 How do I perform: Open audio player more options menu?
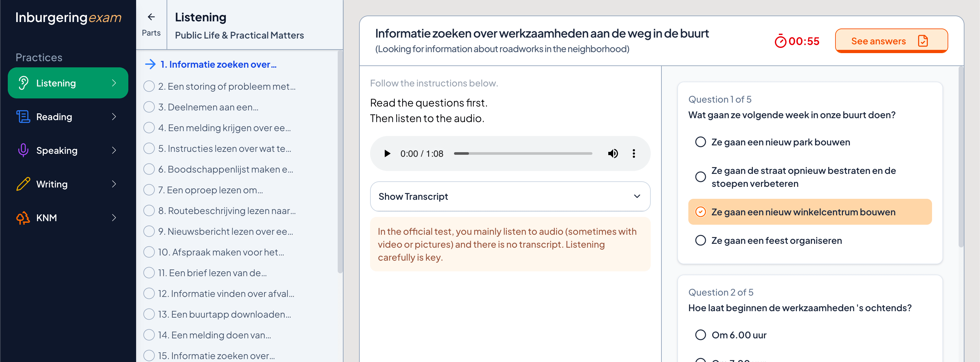(x=634, y=153)
